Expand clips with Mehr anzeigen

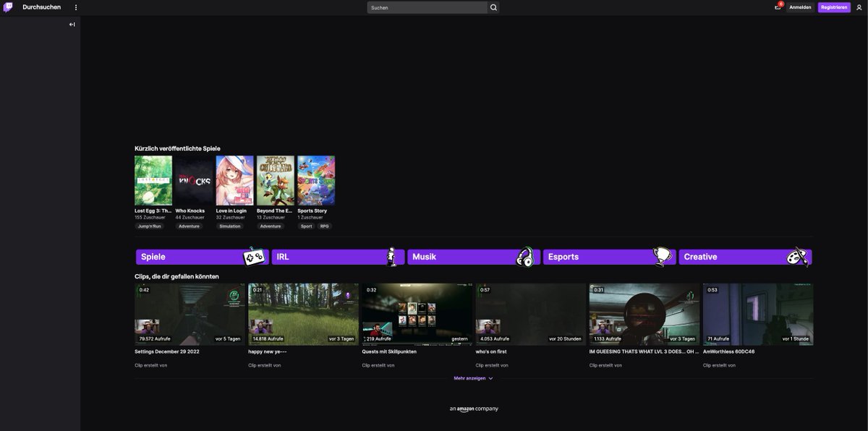coord(473,378)
